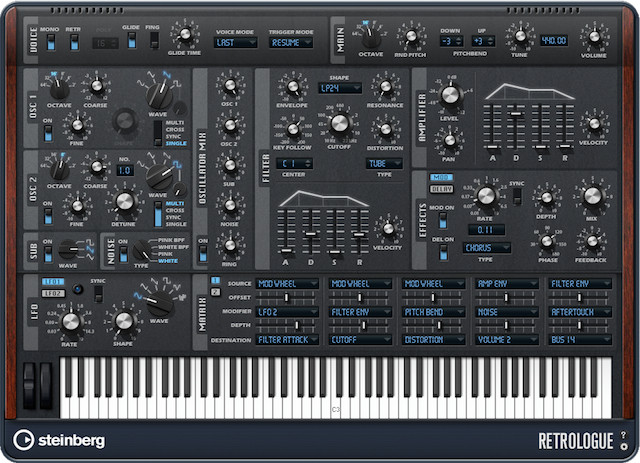Open the Voice Mode dropdown showing Last

pos(236,42)
